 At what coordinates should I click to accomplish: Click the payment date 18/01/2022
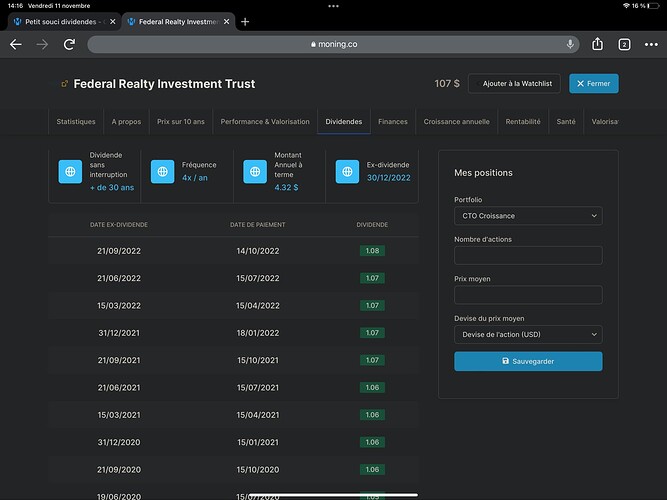click(258, 333)
